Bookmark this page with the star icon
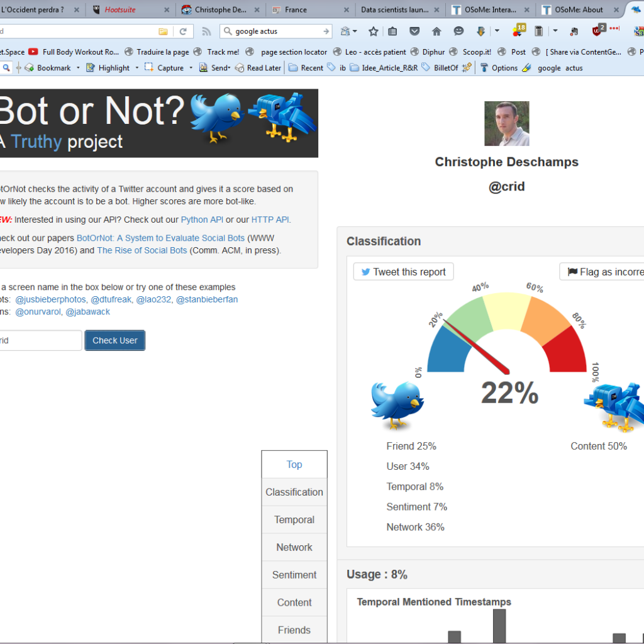644x644 pixels. (x=373, y=31)
